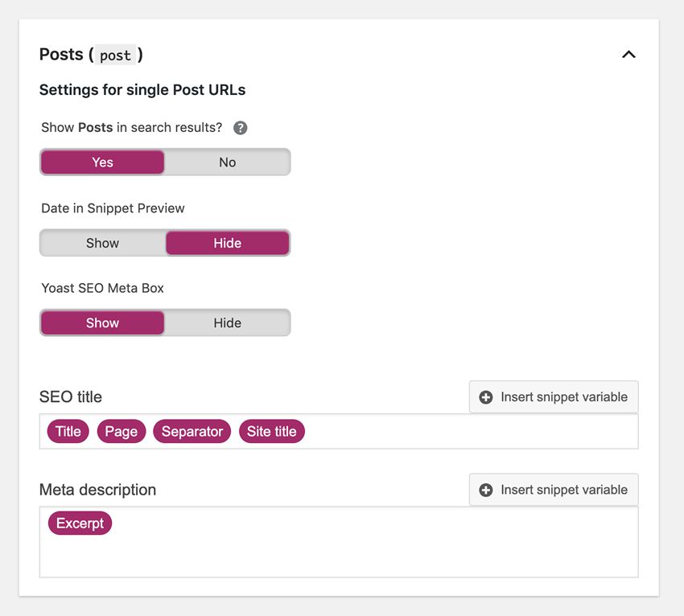Select the Excerpt snippet variable pill
This screenshot has height=616, width=684.
80,523
